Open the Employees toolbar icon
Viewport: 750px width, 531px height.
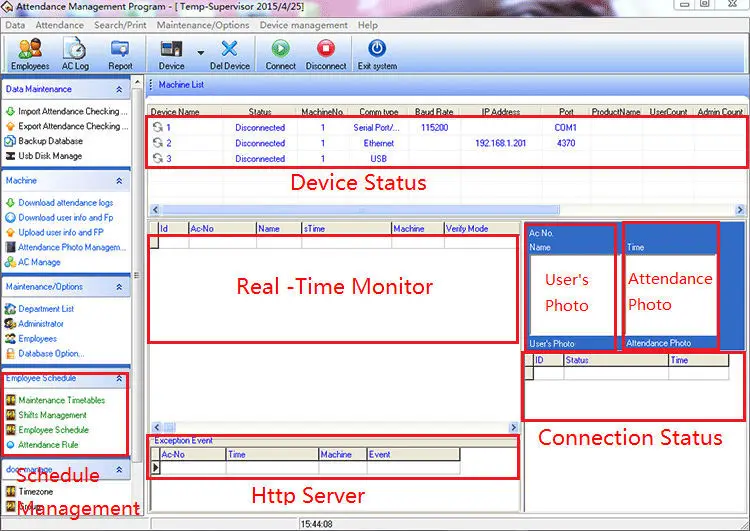tap(30, 50)
